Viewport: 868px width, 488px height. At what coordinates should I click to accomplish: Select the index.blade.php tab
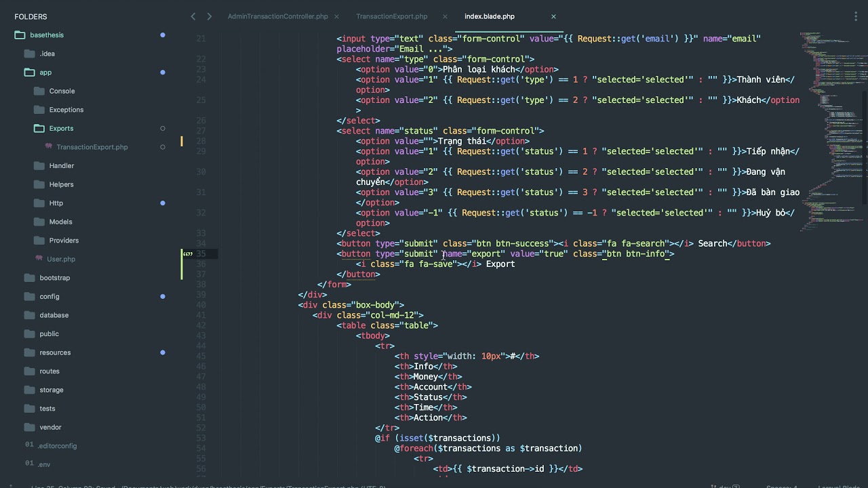click(489, 16)
